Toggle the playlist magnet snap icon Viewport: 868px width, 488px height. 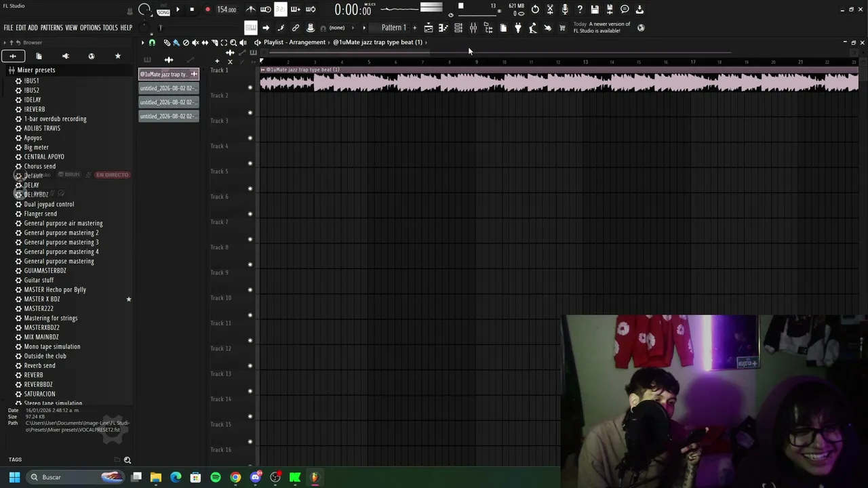point(152,43)
